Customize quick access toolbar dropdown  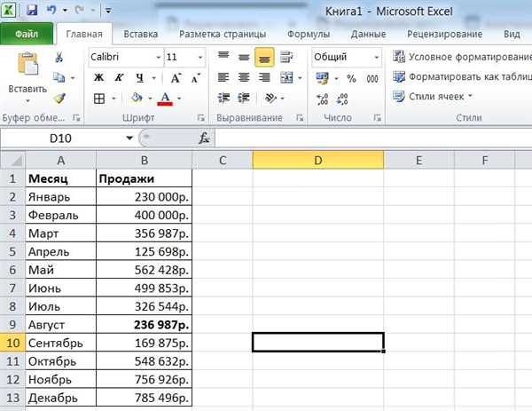coord(108,11)
